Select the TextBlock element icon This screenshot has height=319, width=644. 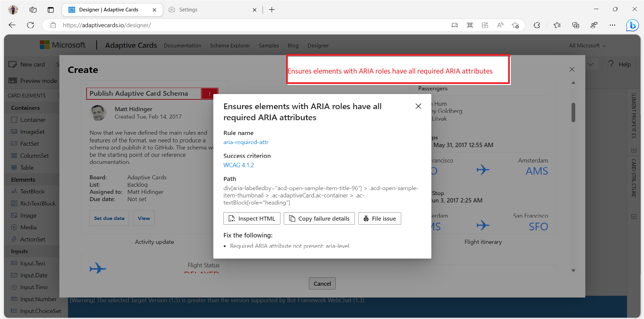coord(14,191)
